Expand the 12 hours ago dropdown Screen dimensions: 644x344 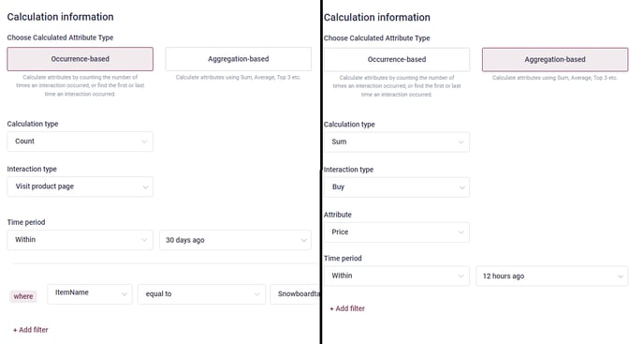point(552,277)
